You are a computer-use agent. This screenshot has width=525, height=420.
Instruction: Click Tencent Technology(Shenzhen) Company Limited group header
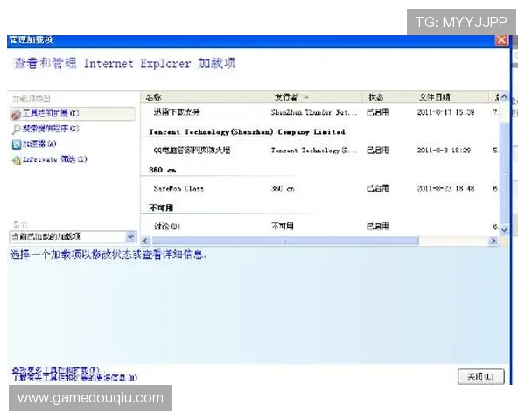click(247, 131)
